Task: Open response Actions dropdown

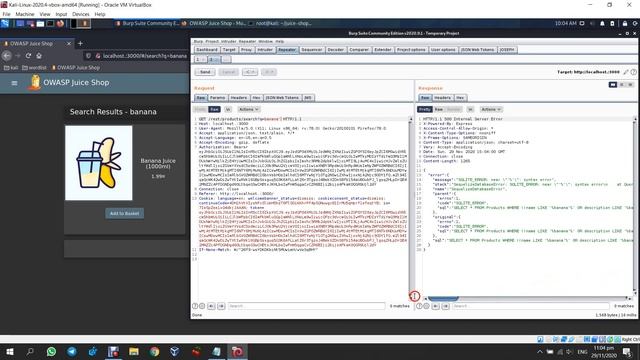Action: point(491,109)
